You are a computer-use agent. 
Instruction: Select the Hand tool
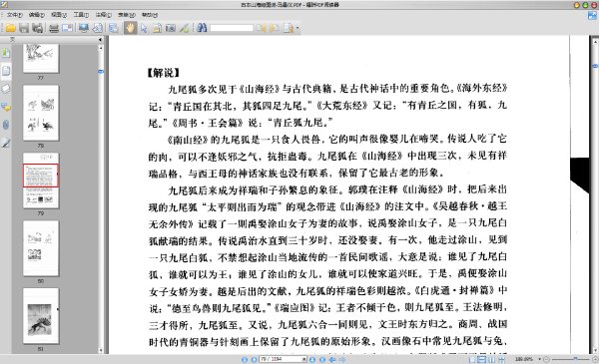[x=130, y=28]
